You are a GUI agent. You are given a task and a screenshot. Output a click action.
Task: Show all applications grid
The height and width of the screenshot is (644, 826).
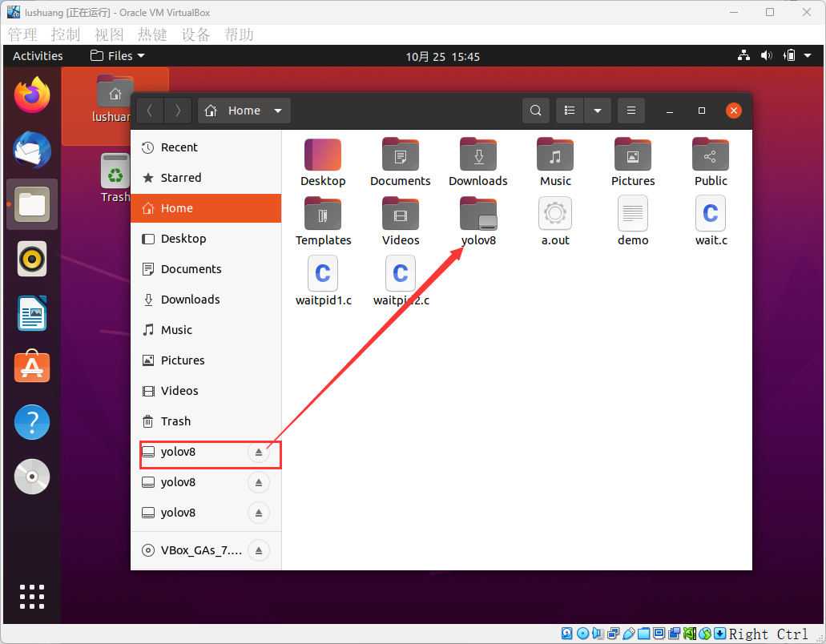point(32,597)
